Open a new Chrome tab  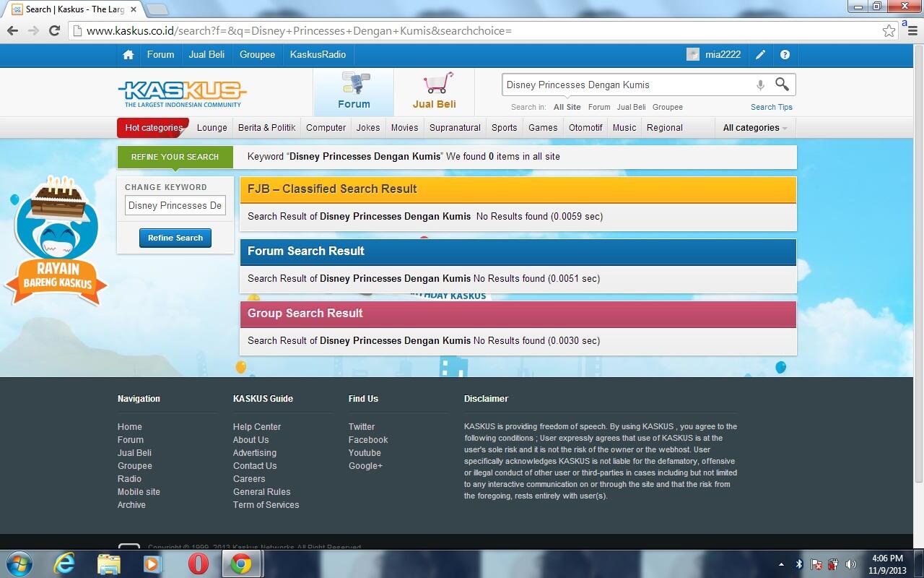(x=157, y=9)
